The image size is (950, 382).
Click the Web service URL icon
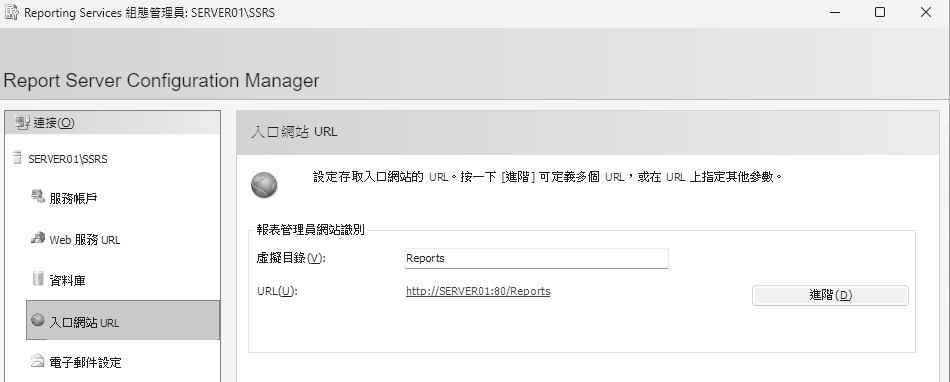(x=38, y=238)
